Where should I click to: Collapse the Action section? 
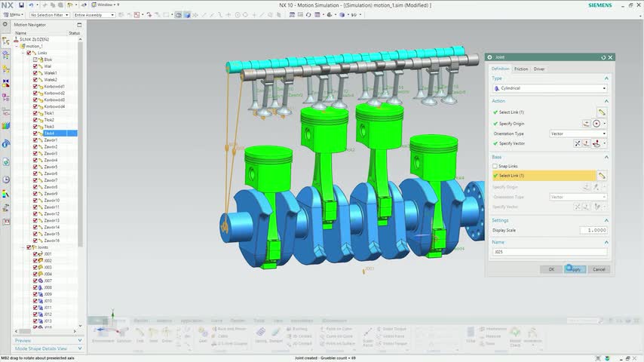606,100
